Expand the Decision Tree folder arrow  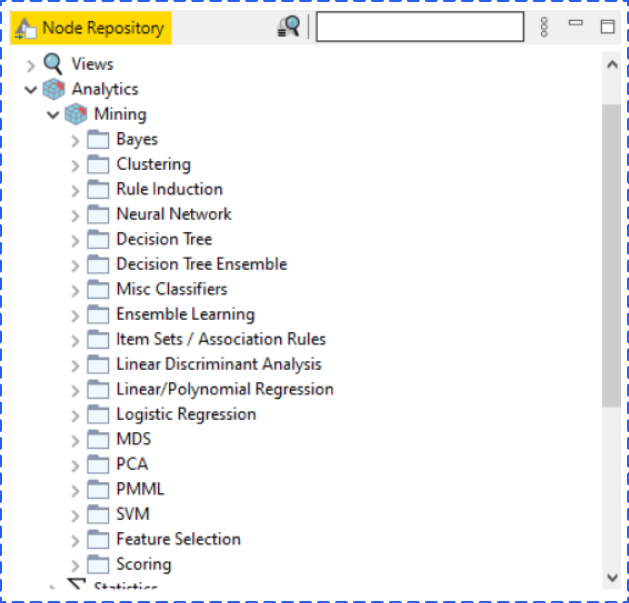[x=75, y=239]
